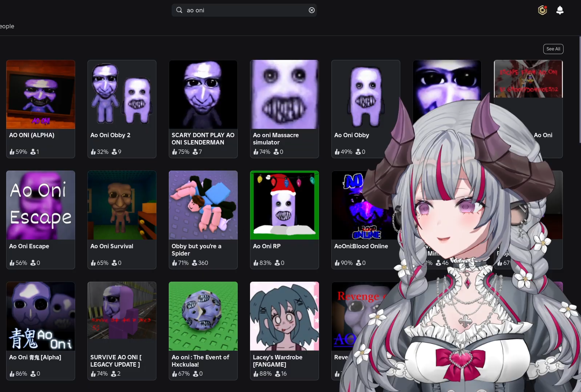Click thumbs-up icon on Lacey's Wardrobe card
This screenshot has height=392, width=581.
[x=256, y=374]
